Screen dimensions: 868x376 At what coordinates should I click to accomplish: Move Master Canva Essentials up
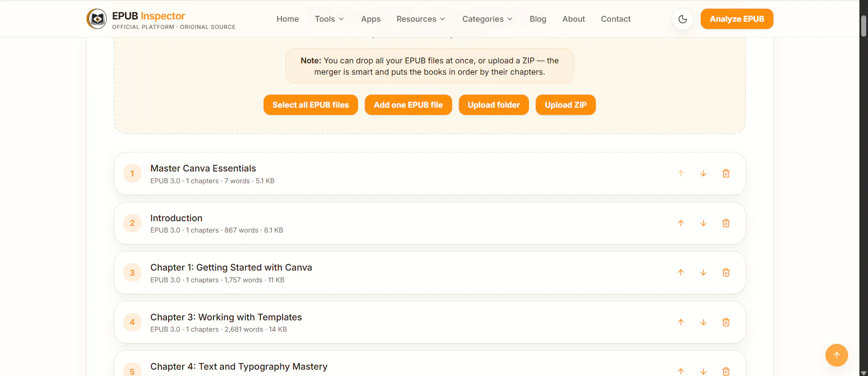(681, 174)
